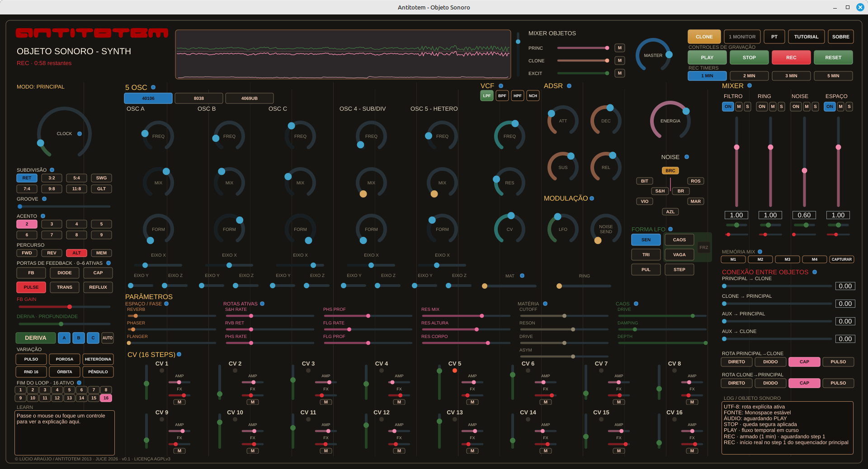Click the OSC 4 SUB/DIV FREQ knob

coord(371,136)
